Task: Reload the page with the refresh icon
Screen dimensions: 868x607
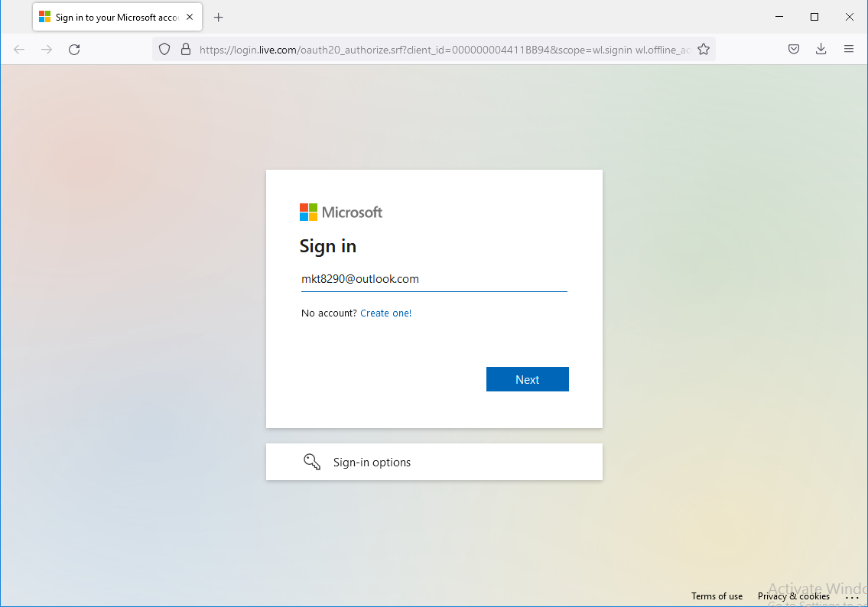Action: tap(74, 50)
